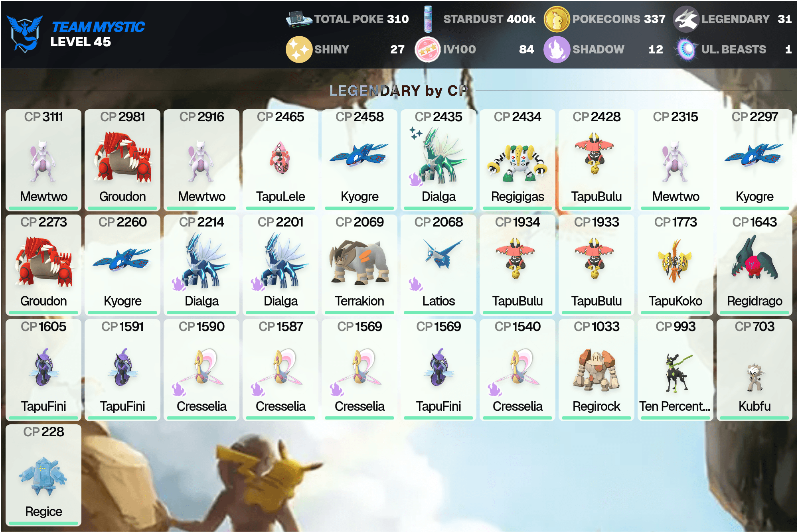Viewport: 798px width, 532px height.
Task: Open the TapuFini card with CP 1569
Action: [439, 370]
